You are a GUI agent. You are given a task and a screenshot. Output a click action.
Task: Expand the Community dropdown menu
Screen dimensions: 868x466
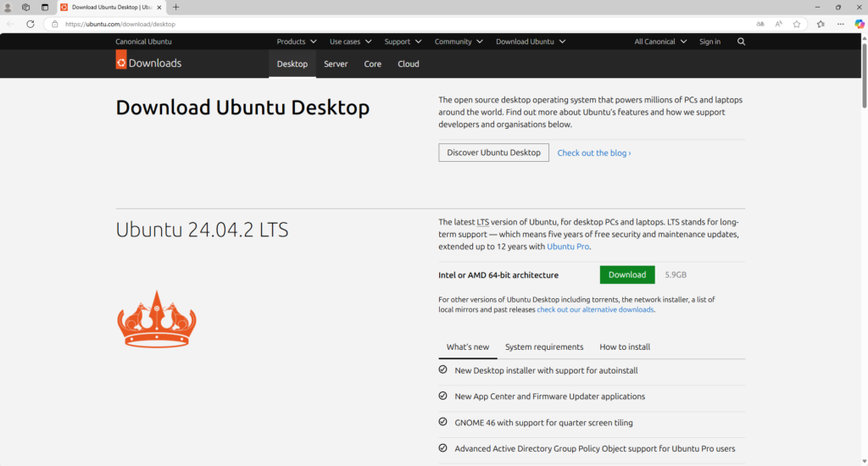point(459,42)
